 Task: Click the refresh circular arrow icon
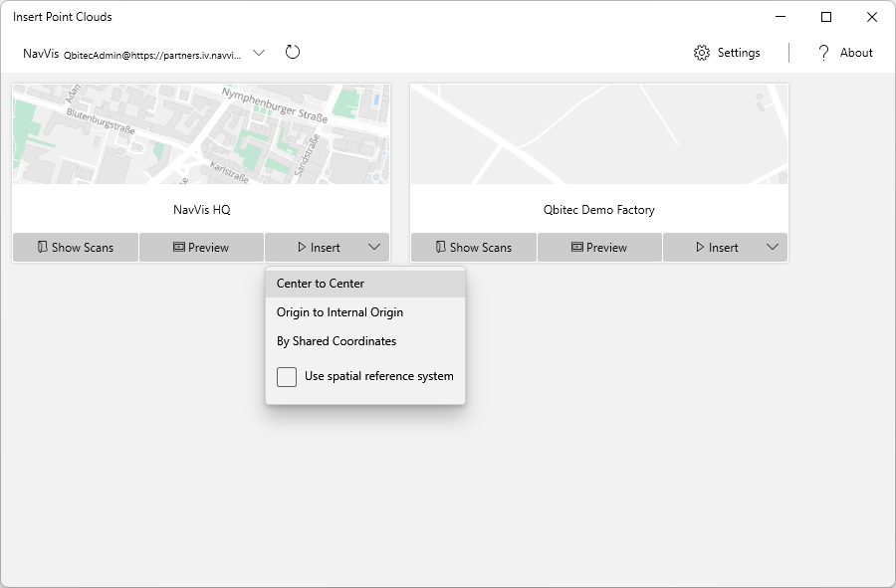[x=292, y=52]
